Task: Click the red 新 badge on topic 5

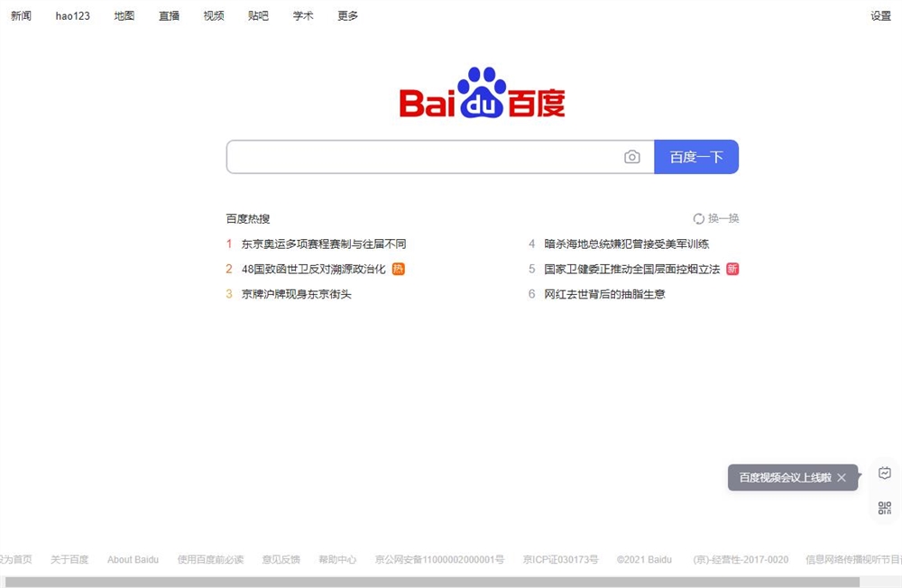Action: point(732,269)
